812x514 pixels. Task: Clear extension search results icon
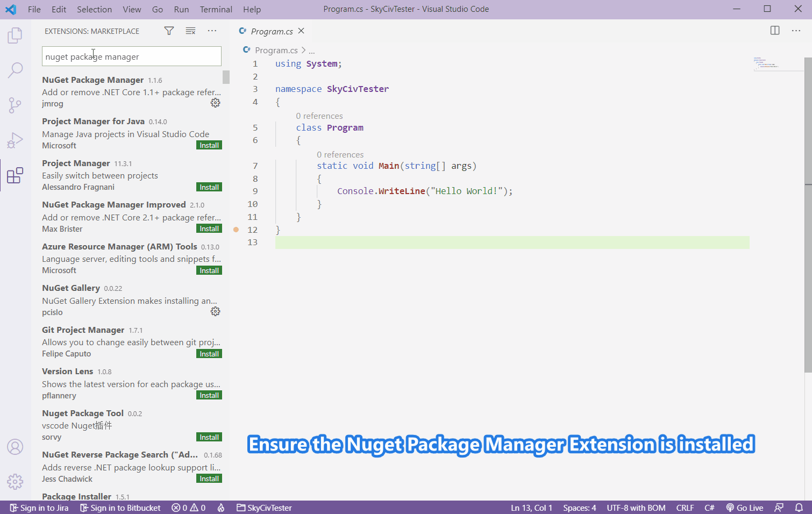pos(190,31)
